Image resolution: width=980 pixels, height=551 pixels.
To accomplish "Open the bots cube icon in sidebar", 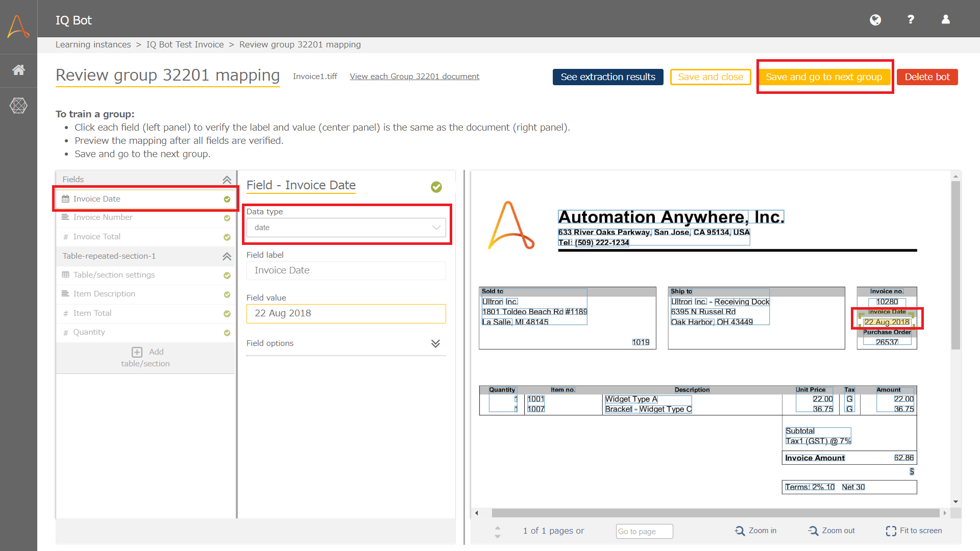I will pyautogui.click(x=18, y=106).
